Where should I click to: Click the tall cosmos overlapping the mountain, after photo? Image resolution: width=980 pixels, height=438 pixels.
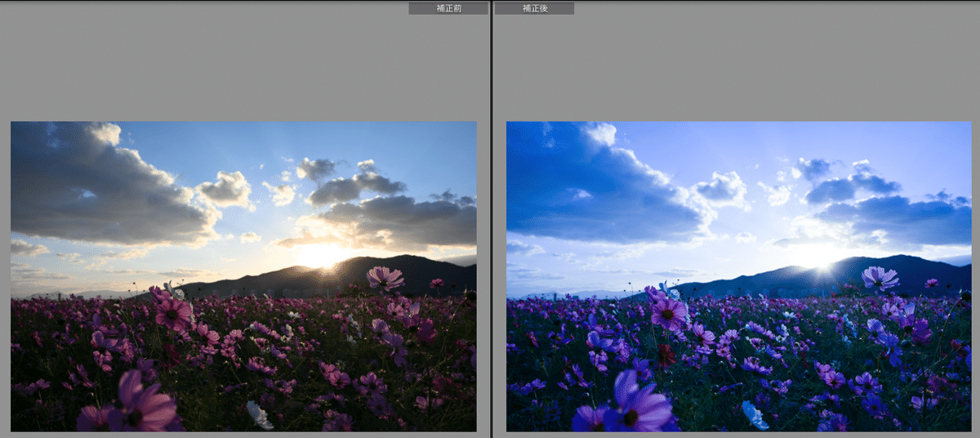pos(880,278)
